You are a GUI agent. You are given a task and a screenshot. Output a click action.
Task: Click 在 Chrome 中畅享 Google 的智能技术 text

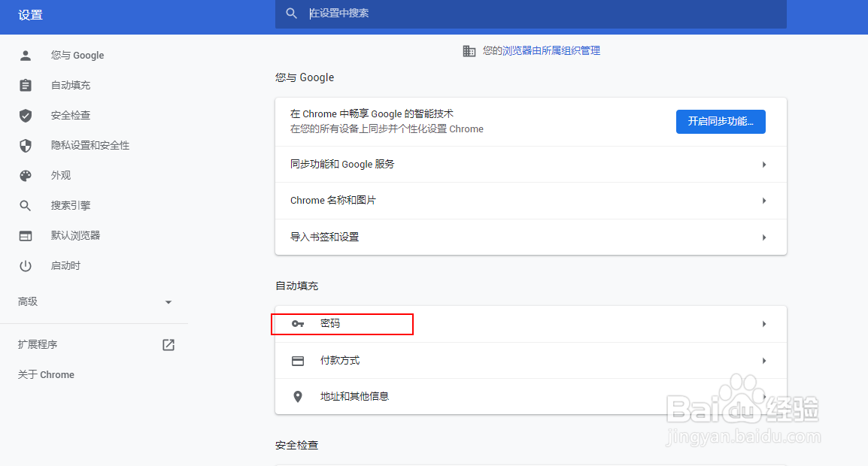372,114
